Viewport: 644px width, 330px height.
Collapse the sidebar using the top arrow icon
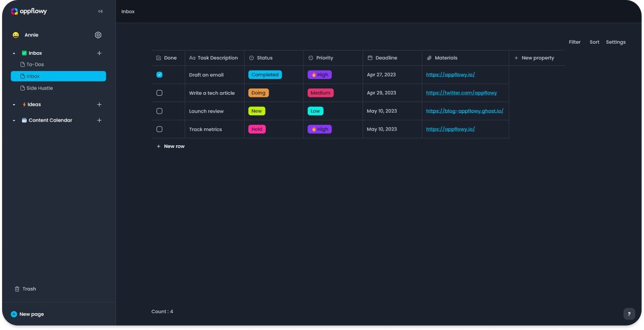[x=100, y=11]
